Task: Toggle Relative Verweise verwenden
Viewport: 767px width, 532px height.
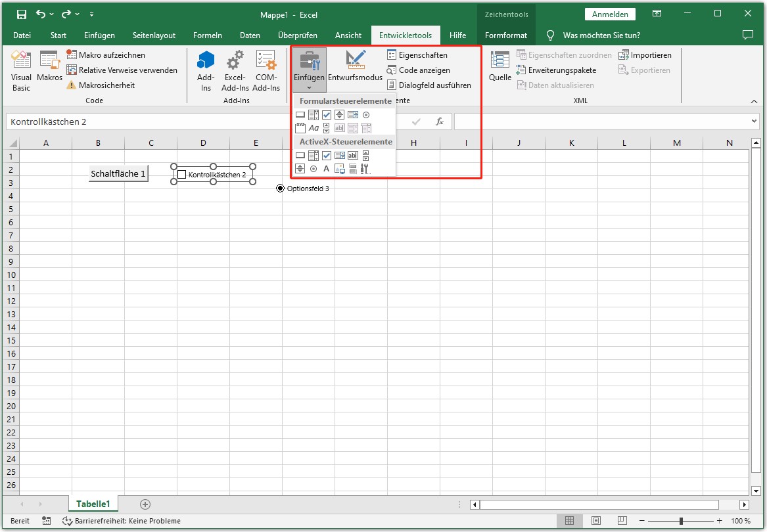Action: pyautogui.click(x=122, y=70)
